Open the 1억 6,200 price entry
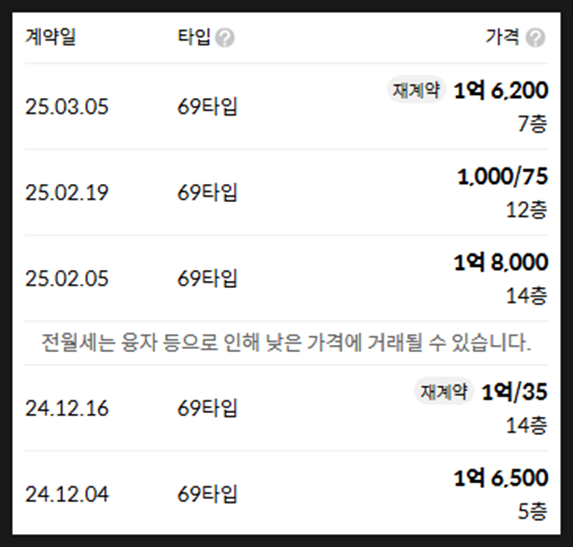Screen dimensions: 573x547 pos(501,90)
